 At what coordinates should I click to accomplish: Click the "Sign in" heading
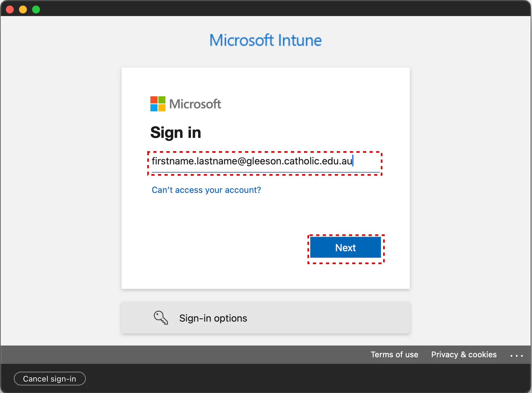[x=176, y=133]
